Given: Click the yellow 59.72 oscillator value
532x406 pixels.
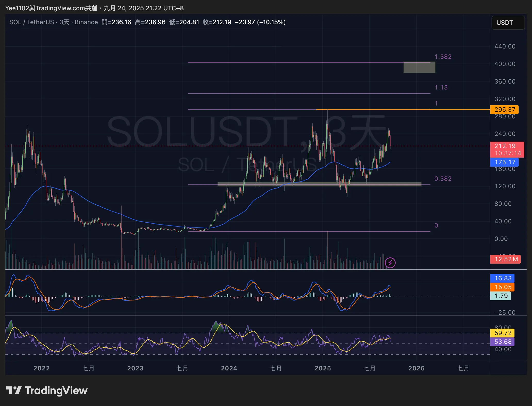Looking at the screenshot, I should 502,333.
